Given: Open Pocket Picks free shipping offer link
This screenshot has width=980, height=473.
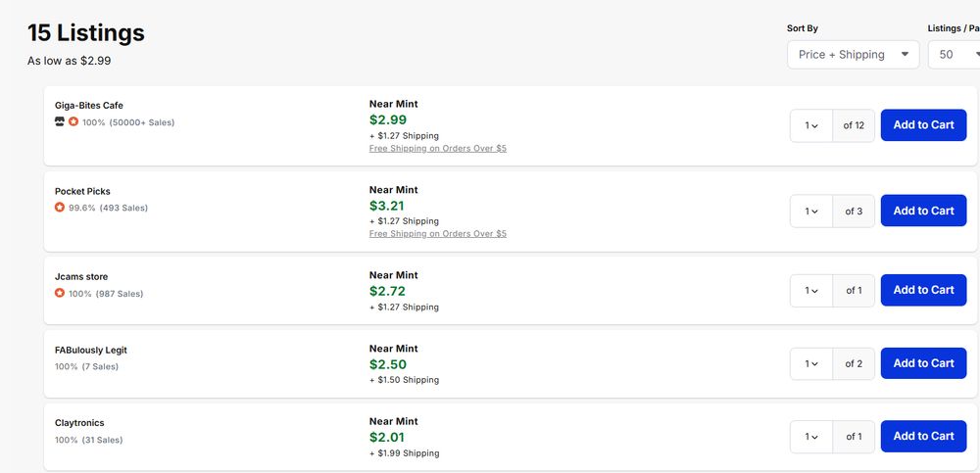Looking at the screenshot, I should (x=437, y=234).
